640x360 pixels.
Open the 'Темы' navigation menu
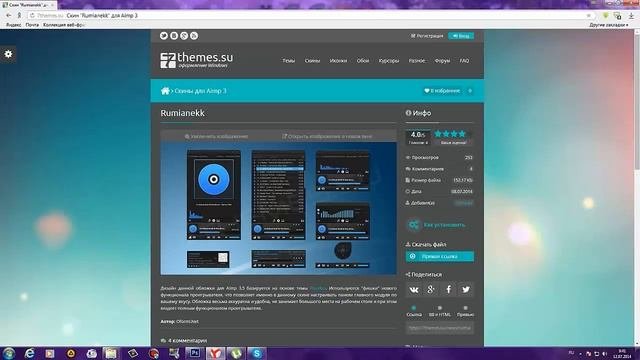289,60
